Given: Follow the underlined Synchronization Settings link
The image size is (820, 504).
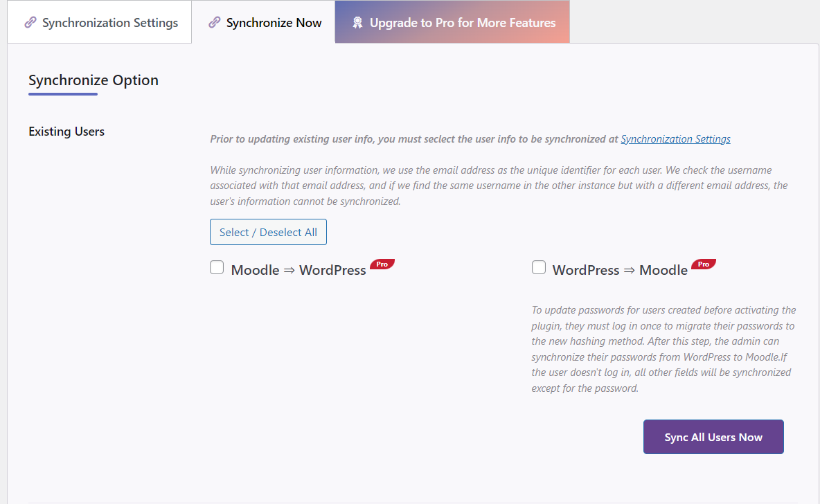Looking at the screenshot, I should tap(675, 138).
